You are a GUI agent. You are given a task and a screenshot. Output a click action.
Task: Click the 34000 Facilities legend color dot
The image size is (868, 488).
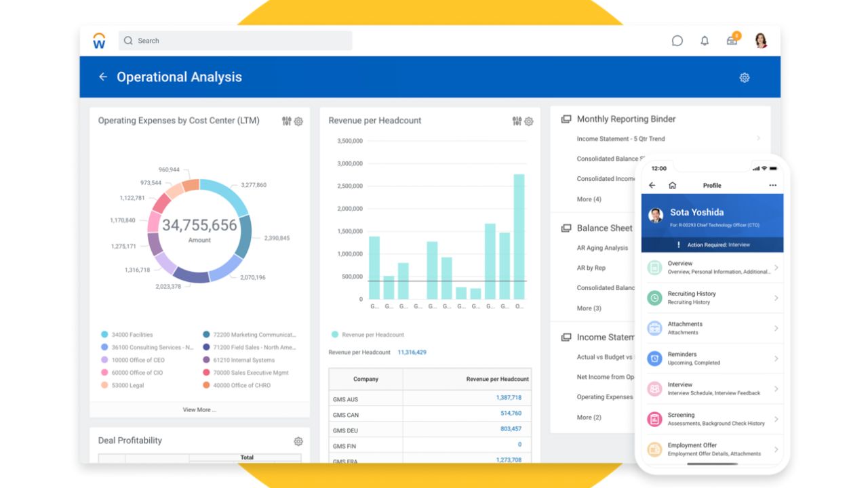(104, 335)
